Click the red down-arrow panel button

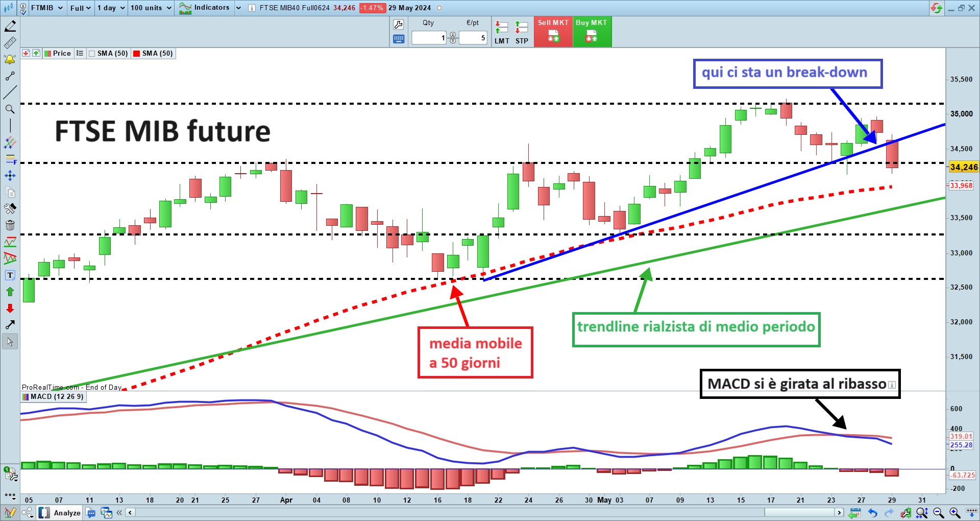[26, 53]
